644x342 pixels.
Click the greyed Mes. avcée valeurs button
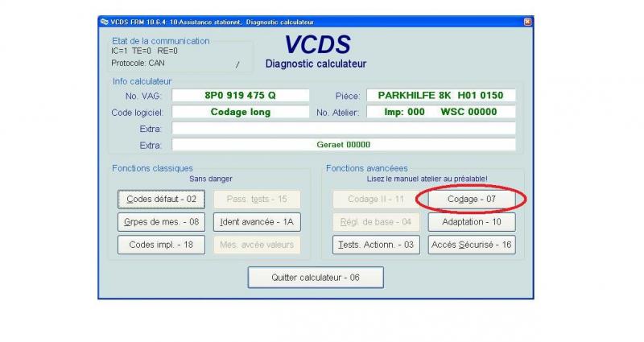click(x=257, y=245)
